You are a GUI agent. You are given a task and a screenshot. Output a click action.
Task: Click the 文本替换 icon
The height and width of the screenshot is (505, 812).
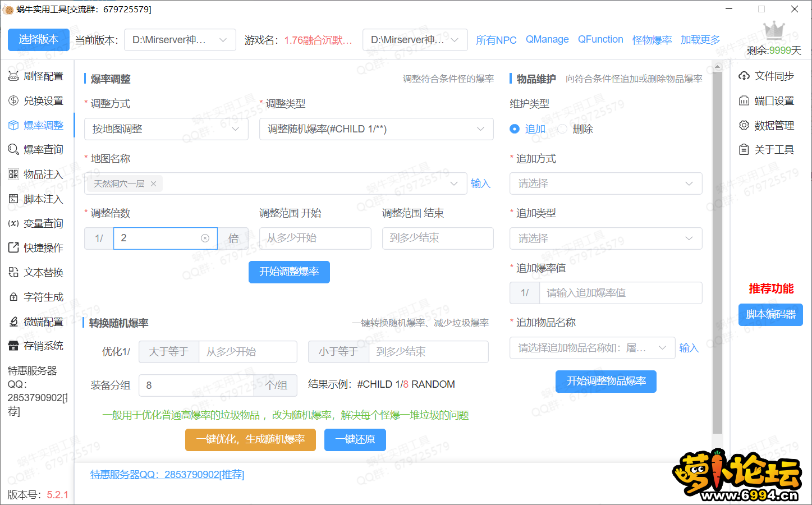13,272
